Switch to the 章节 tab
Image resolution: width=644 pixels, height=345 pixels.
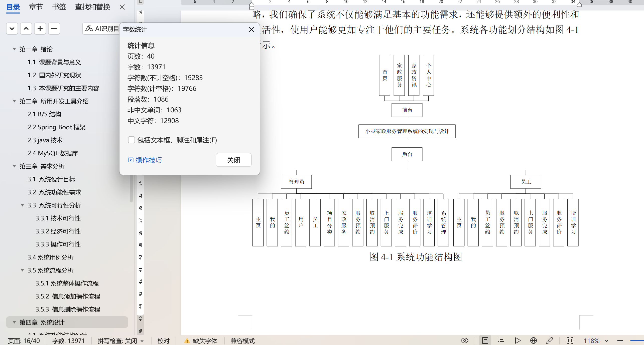[x=36, y=7]
